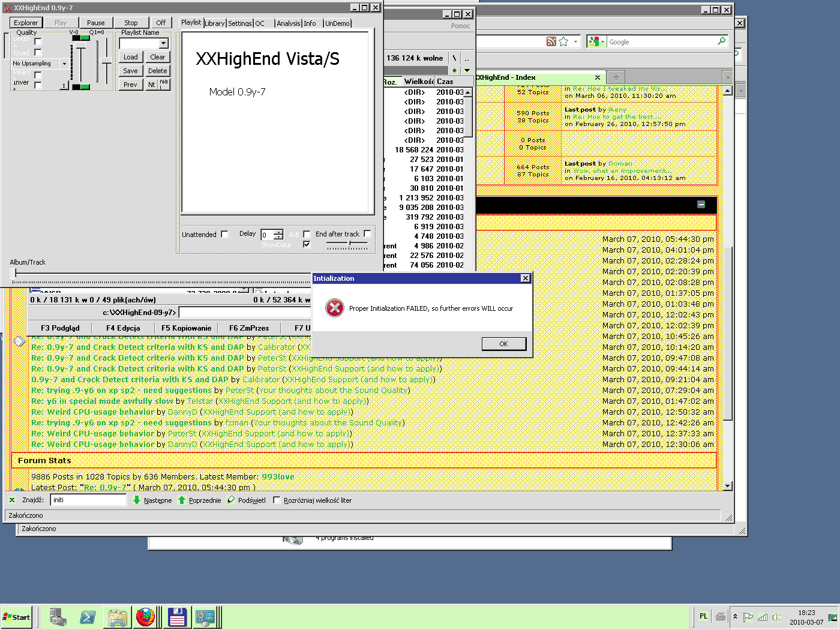Screen dimensions: 840x630
Task: Toggle the A-B checkbox
Action: pyautogui.click(x=307, y=234)
